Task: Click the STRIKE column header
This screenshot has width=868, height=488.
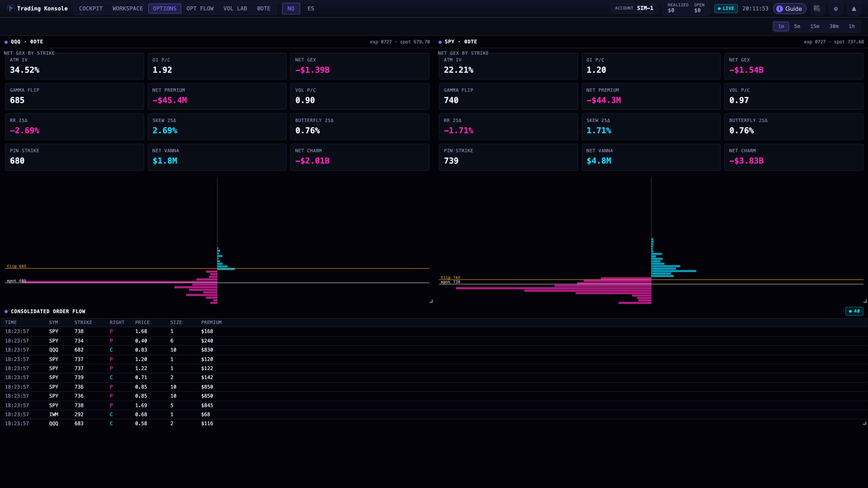Action: click(x=83, y=322)
